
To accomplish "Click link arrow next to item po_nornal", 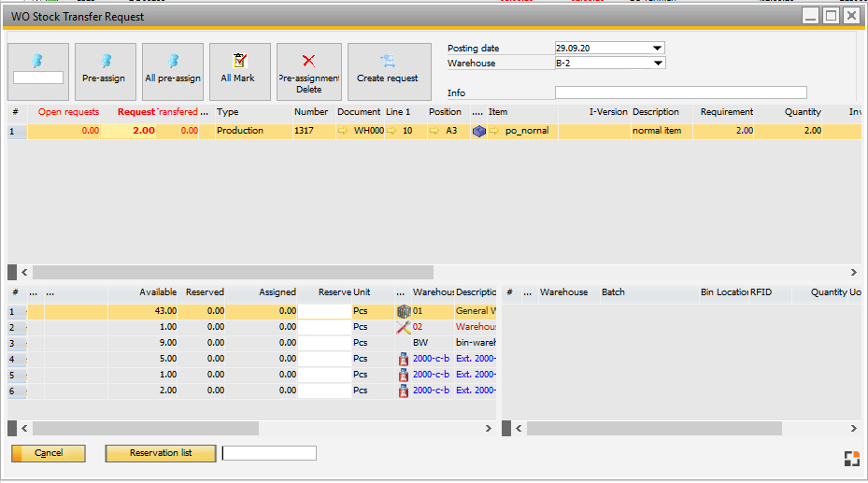I will click(495, 132).
